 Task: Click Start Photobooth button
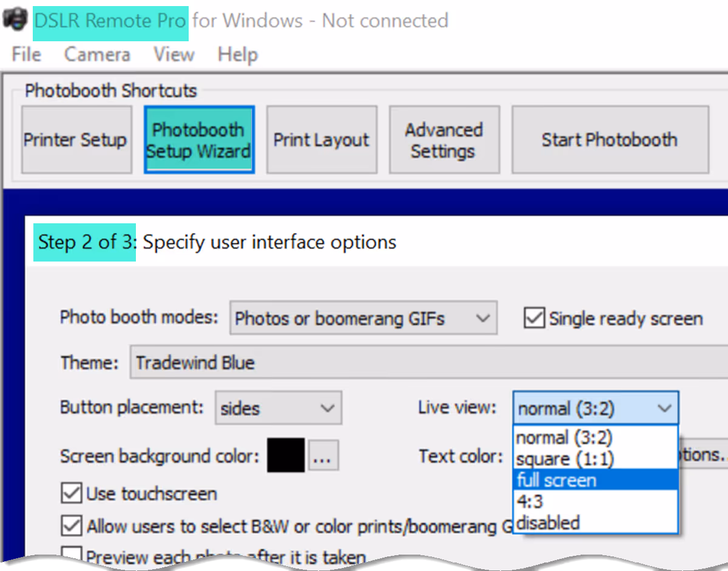click(x=610, y=140)
